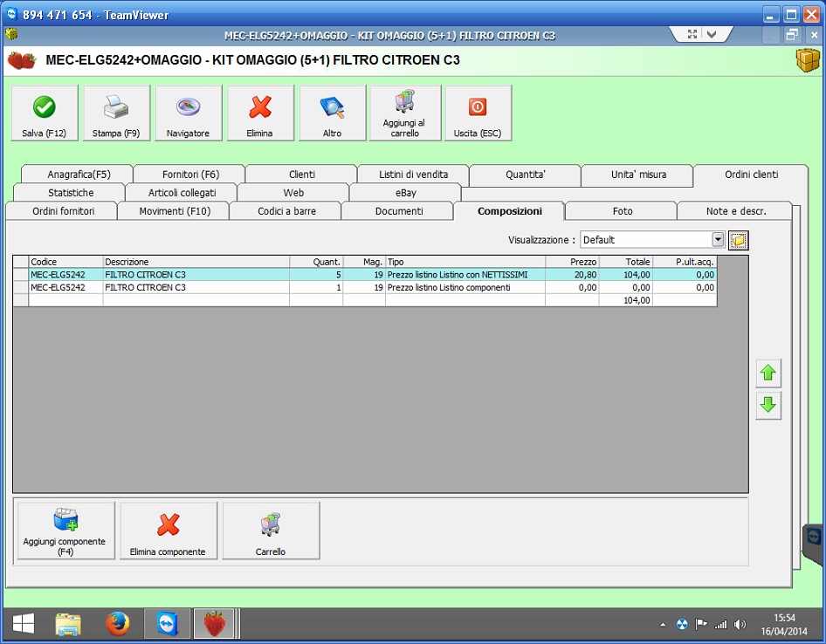826x644 pixels.
Task: Switch to the Web tab
Action: (293, 193)
